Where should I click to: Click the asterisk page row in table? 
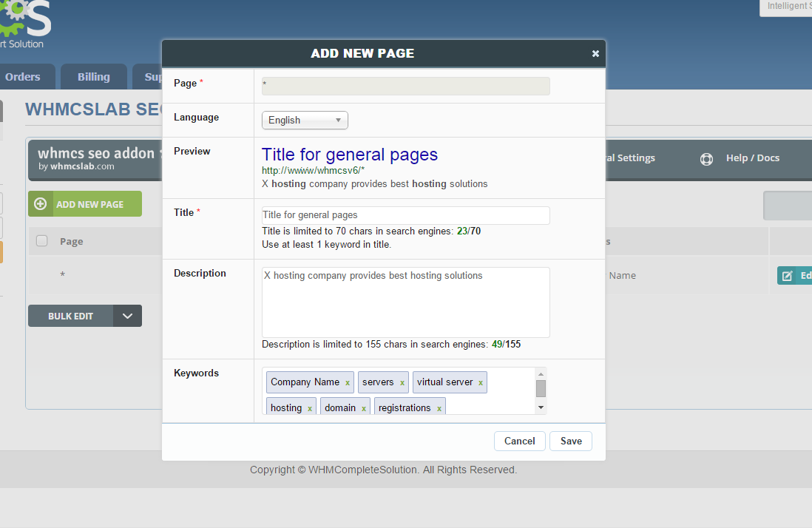pyautogui.click(x=63, y=274)
